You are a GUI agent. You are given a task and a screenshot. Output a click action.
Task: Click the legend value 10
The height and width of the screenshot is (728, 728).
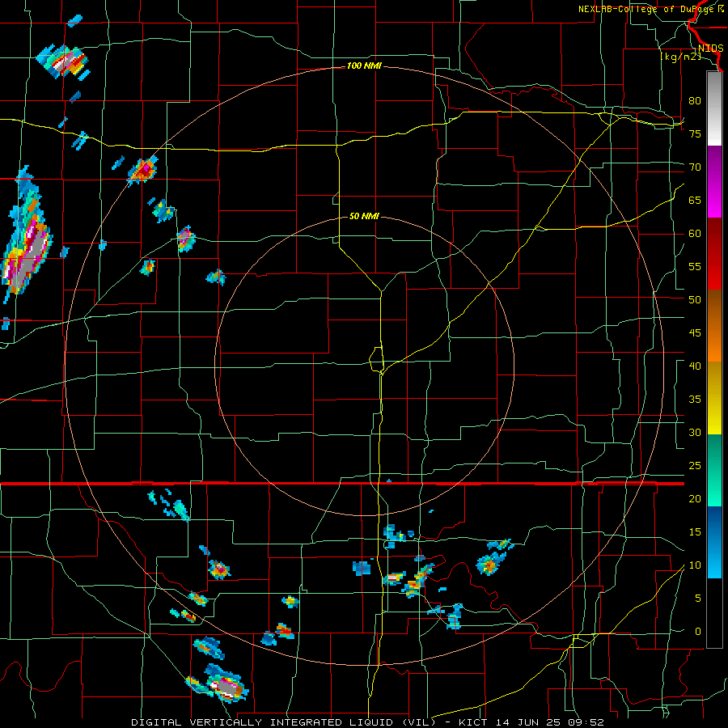[x=695, y=565]
